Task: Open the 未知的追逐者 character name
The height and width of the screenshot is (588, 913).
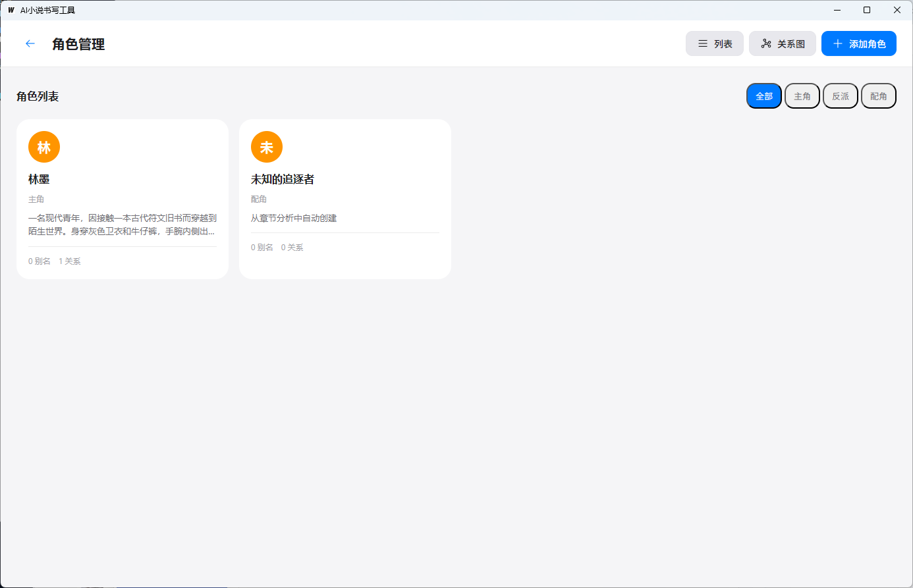Action: [x=283, y=179]
